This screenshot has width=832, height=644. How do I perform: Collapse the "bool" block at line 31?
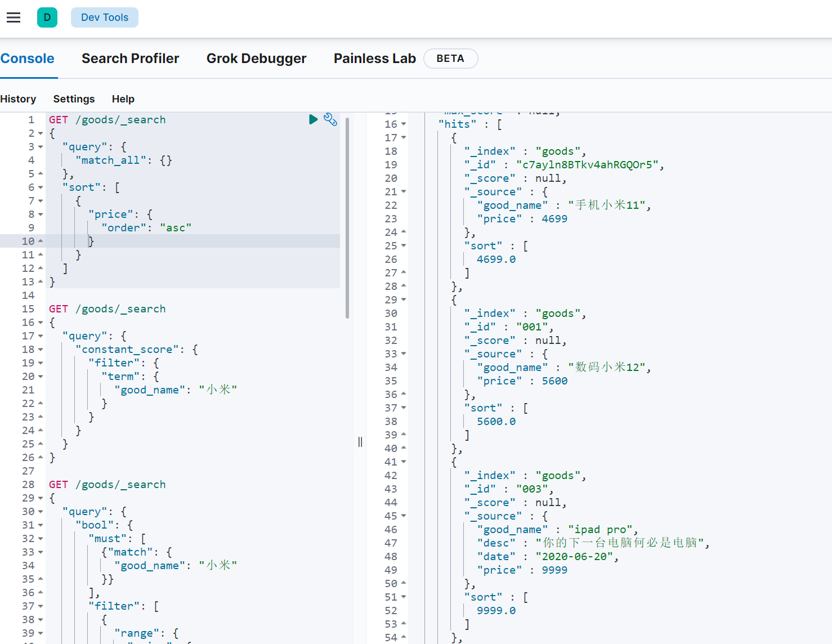coord(41,525)
